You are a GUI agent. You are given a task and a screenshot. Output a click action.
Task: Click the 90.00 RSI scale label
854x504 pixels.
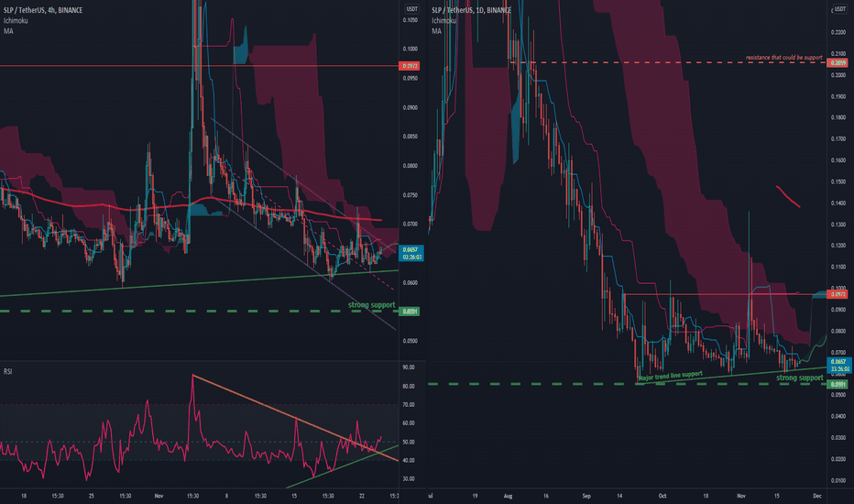click(409, 367)
